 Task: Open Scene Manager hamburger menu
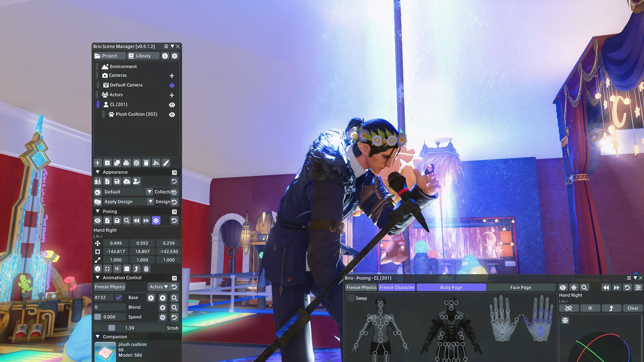coord(166,46)
